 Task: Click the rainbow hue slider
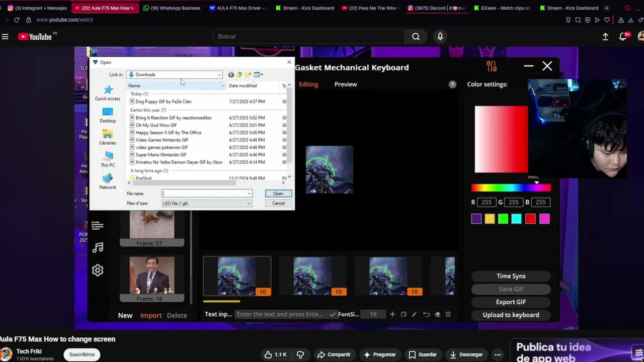click(511, 188)
